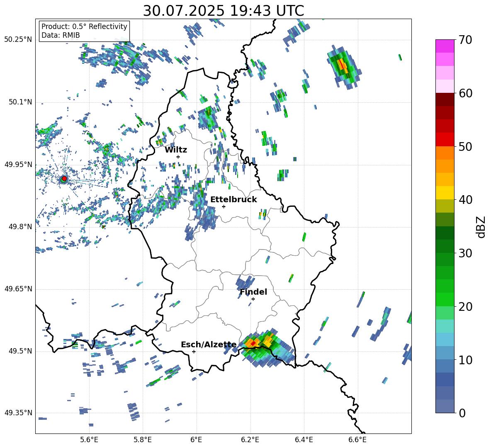The width and height of the screenshot is (491, 448).
Task: Click the 5.8°E longitude label
Action: 143,440
